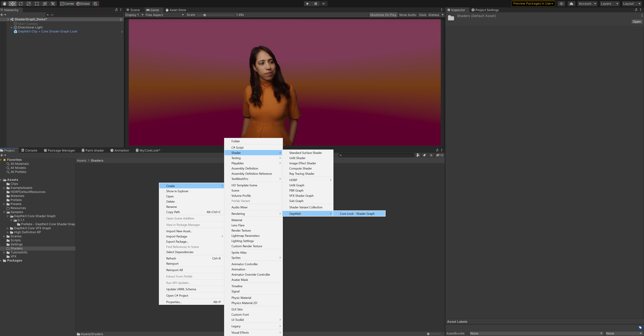Click the Search by Type icon

[418, 155]
